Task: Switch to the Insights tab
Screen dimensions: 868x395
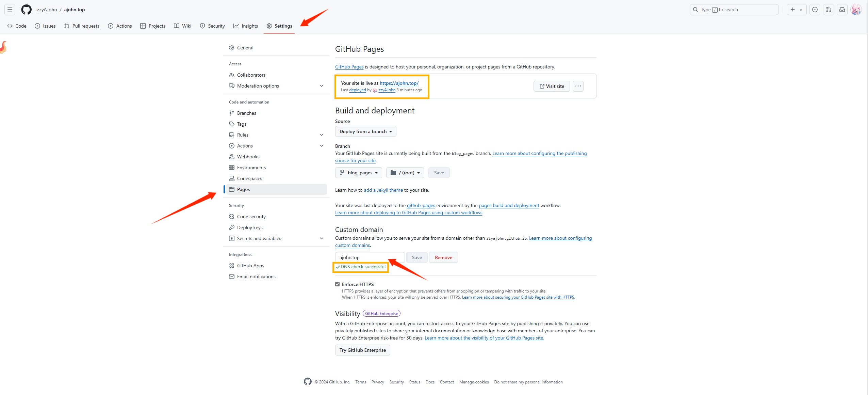Action: [246, 26]
